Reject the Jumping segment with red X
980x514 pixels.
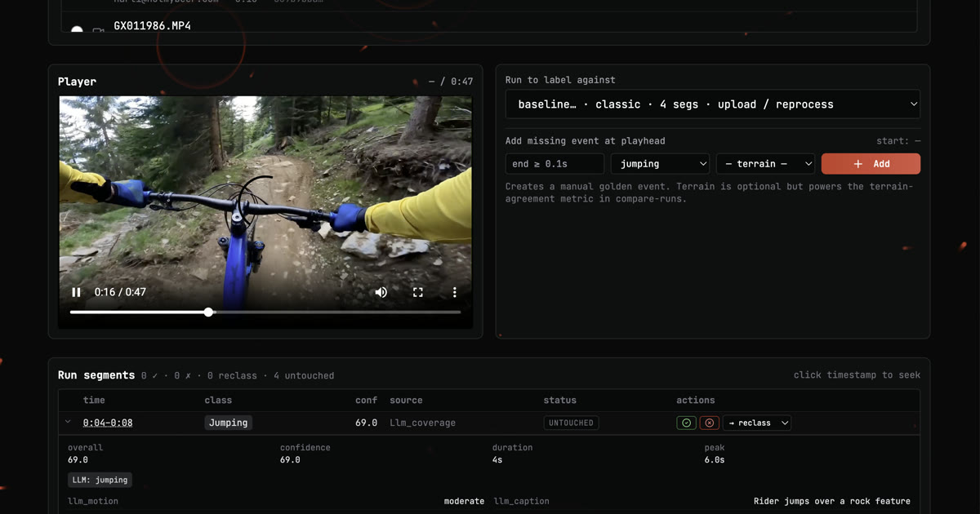point(709,423)
